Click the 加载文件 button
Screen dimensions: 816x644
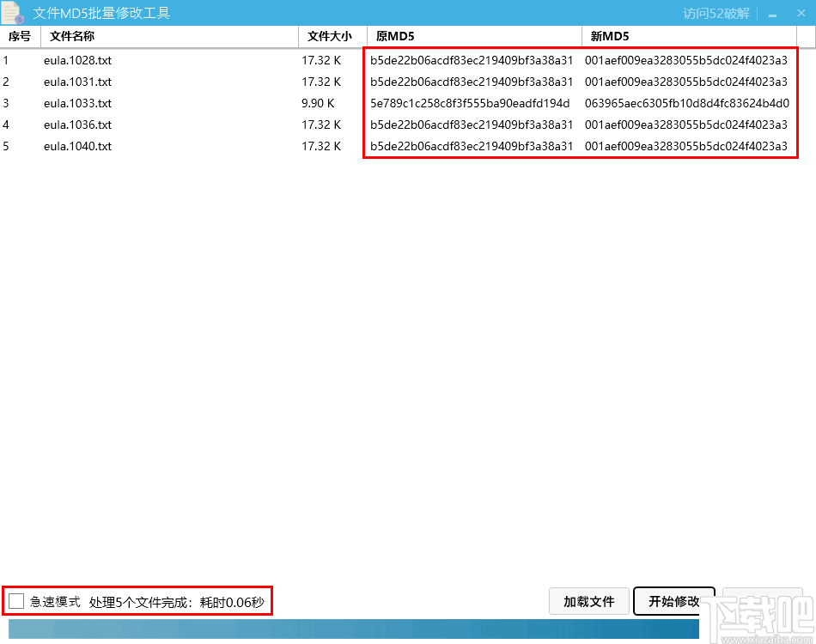coord(589,601)
